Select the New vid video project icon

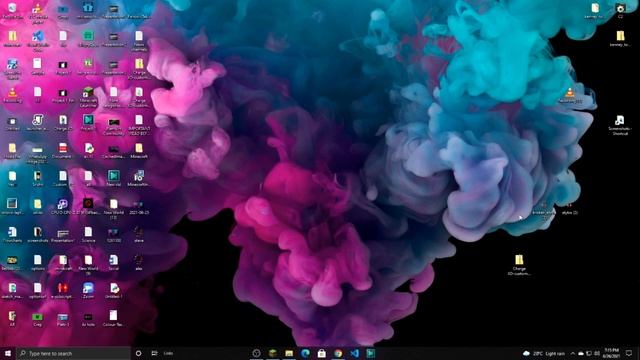point(113,179)
